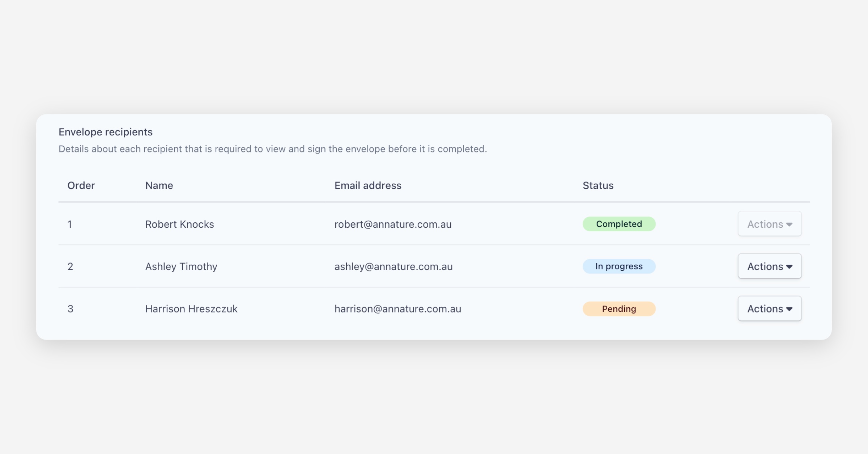The width and height of the screenshot is (868, 454).
Task: Select the Ashley Timothy name cell
Action: [181, 267]
